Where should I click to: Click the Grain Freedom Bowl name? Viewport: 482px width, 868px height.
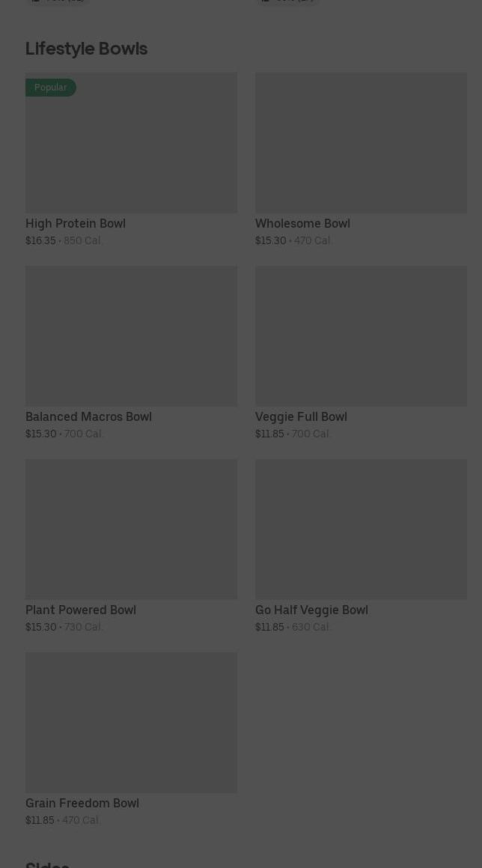pos(82,803)
